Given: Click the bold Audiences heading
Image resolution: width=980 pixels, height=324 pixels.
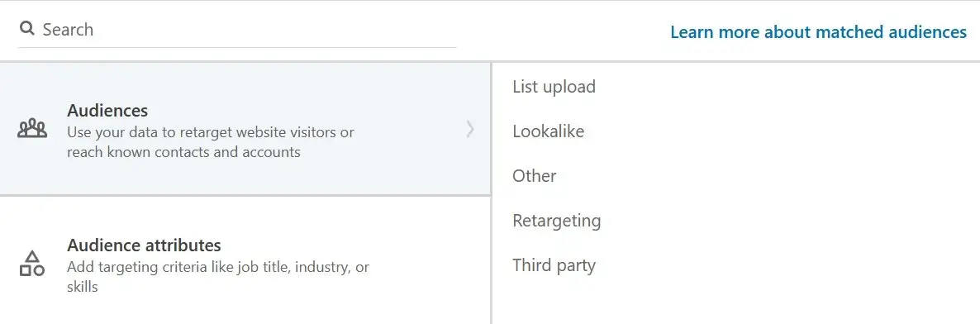Looking at the screenshot, I should (107, 111).
